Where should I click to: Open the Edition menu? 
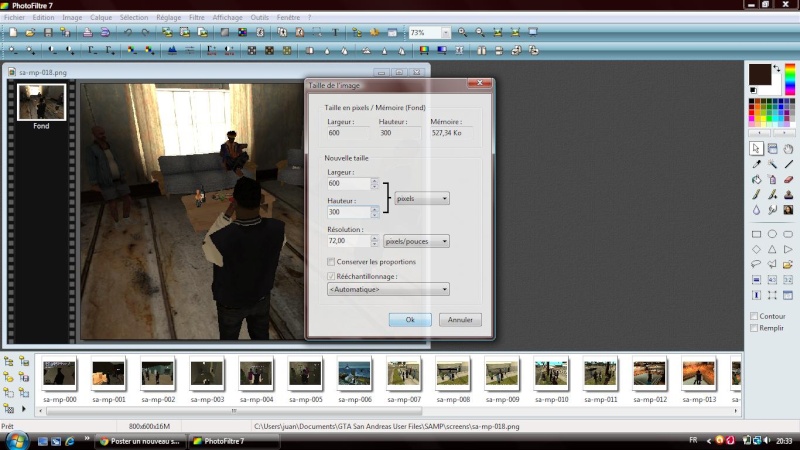pos(43,17)
